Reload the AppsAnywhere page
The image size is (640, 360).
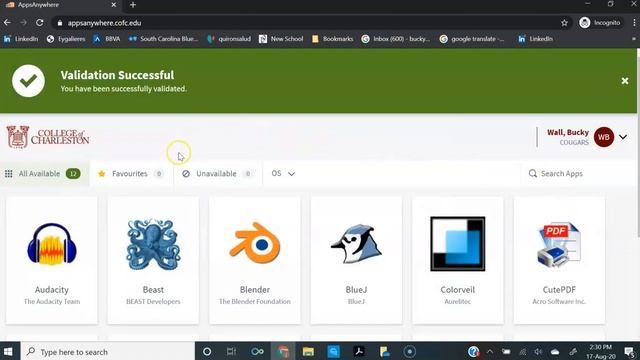40,23
